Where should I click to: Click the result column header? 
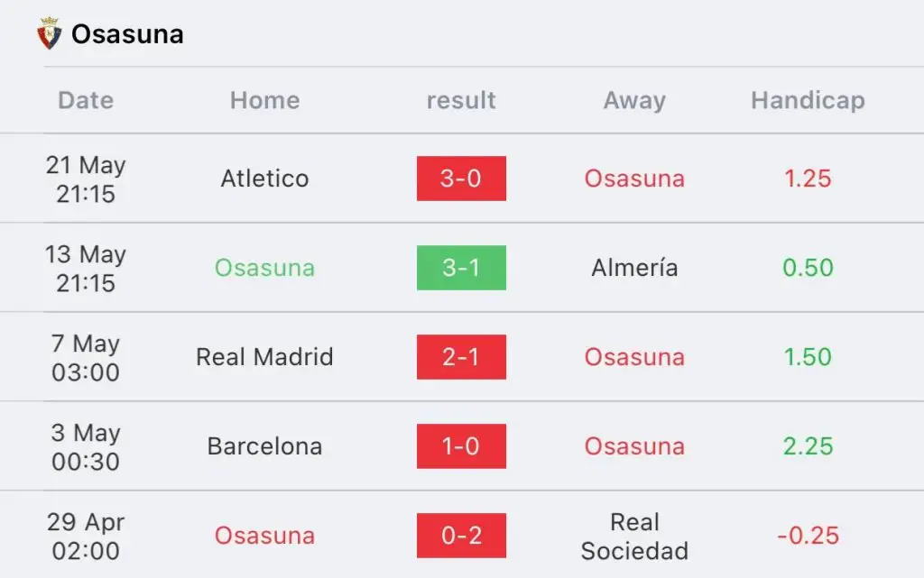461,100
